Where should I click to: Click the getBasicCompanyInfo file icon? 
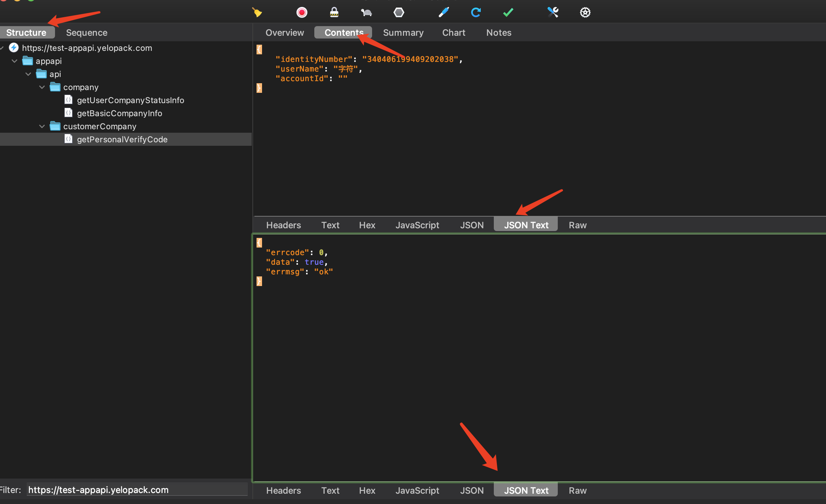68,113
